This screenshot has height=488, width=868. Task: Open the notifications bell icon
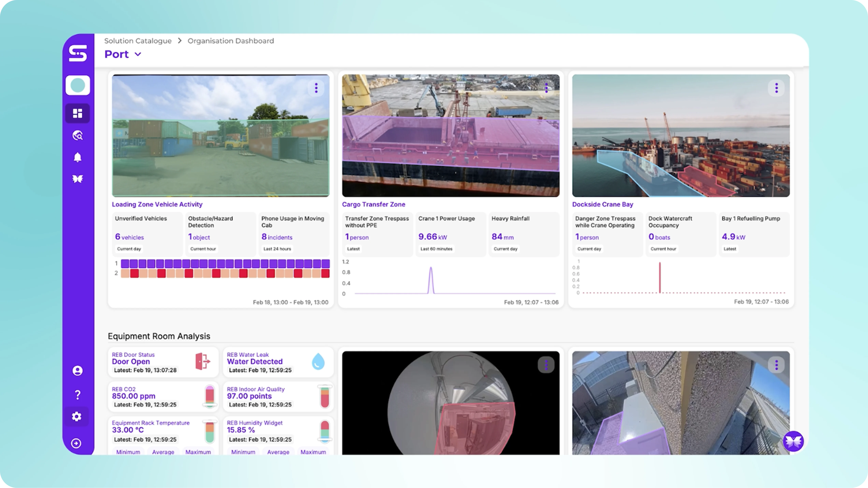(x=77, y=157)
